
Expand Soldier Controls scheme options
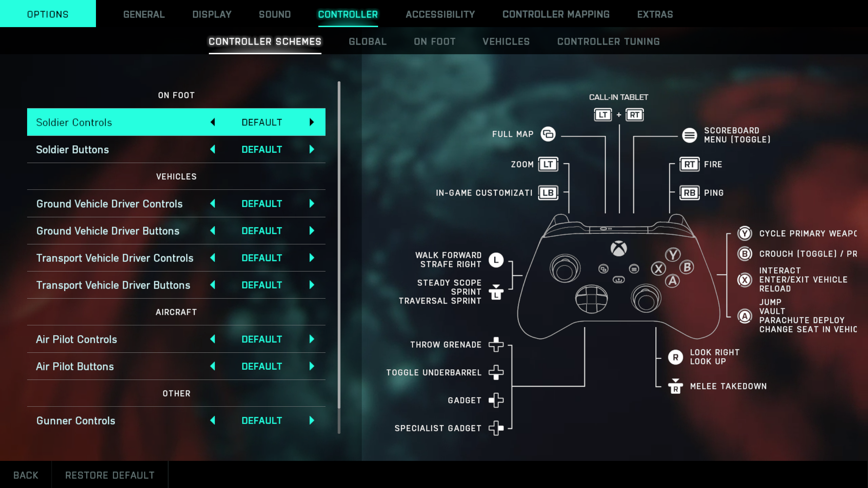tap(311, 122)
